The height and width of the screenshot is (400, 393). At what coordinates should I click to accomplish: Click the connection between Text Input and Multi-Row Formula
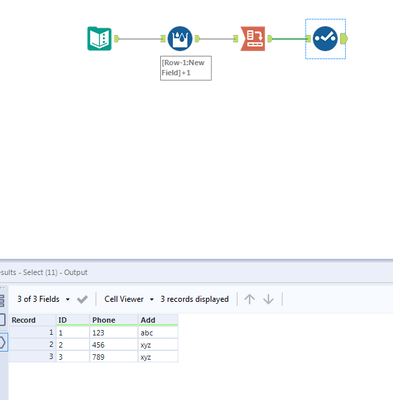click(x=140, y=39)
